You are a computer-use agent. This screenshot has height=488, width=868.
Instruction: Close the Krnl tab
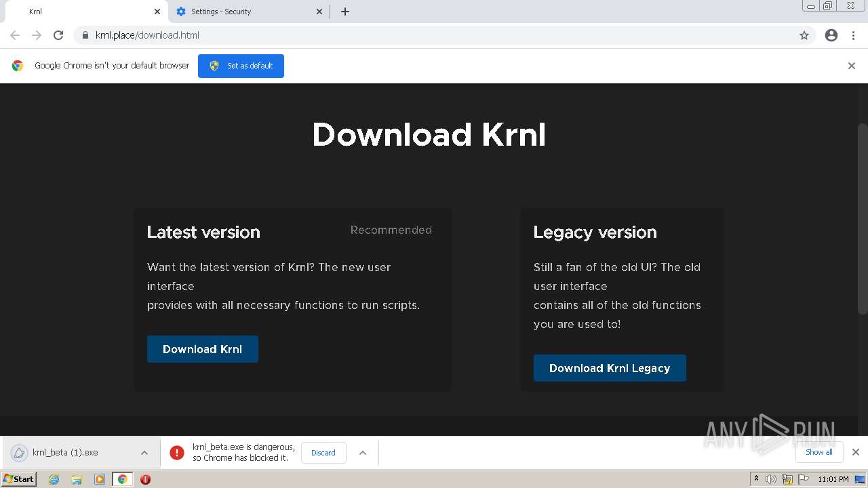(x=157, y=12)
